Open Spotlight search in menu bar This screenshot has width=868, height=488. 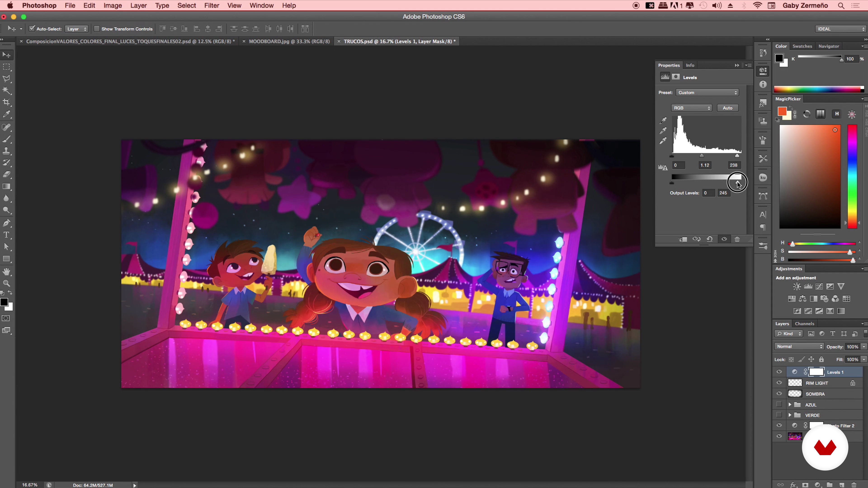(x=841, y=6)
